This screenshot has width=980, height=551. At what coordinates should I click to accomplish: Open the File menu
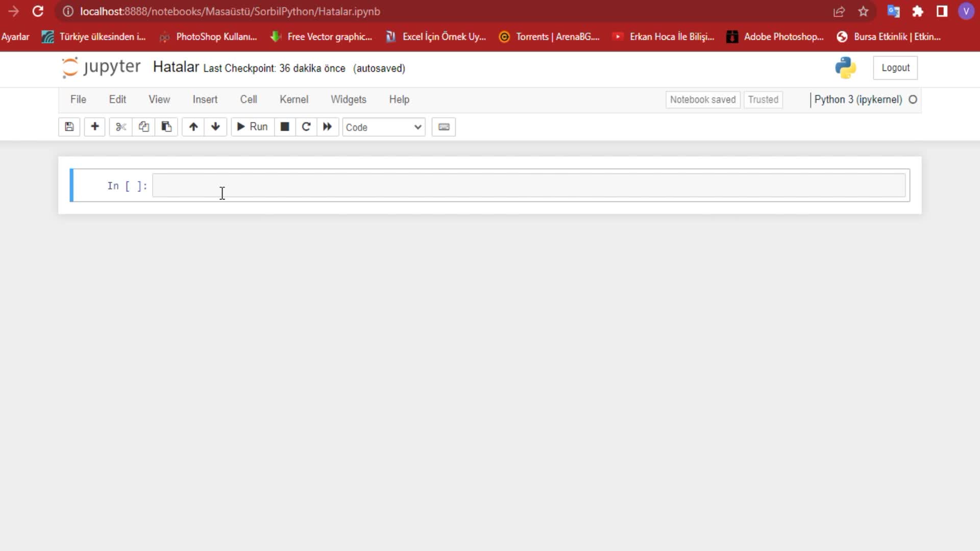(78, 99)
